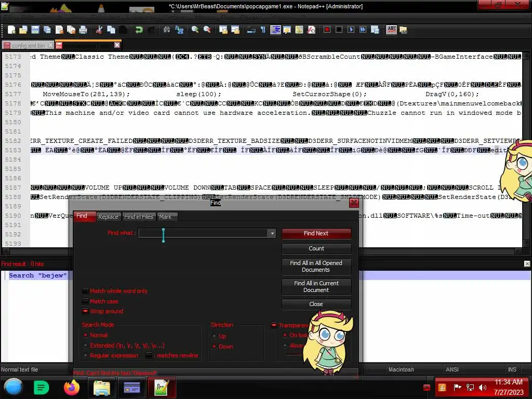Click Run Macro Multiple Times icon

point(363,30)
